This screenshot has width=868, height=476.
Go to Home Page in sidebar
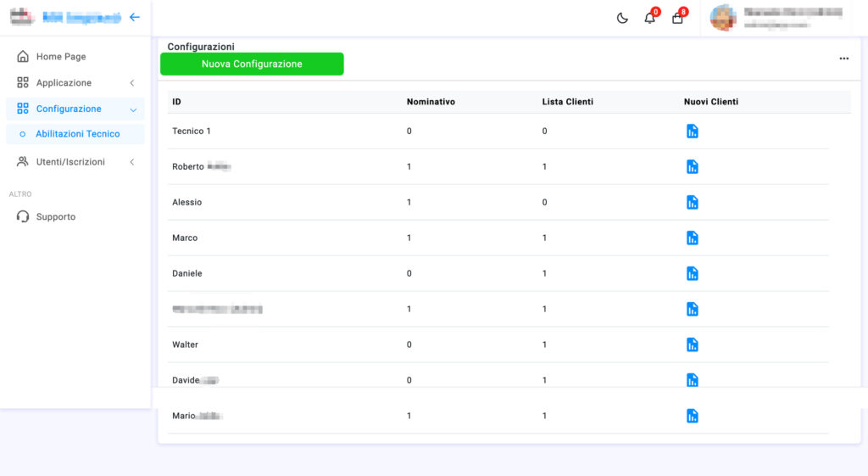click(x=60, y=57)
